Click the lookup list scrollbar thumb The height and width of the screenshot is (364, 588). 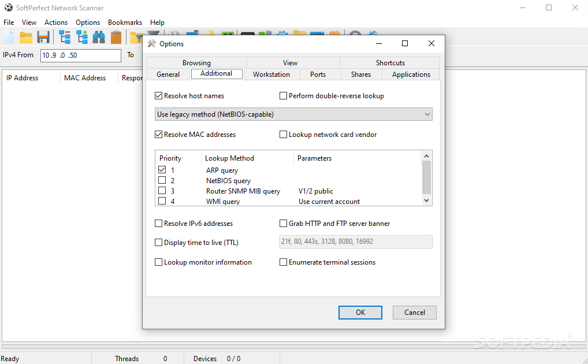click(426, 177)
